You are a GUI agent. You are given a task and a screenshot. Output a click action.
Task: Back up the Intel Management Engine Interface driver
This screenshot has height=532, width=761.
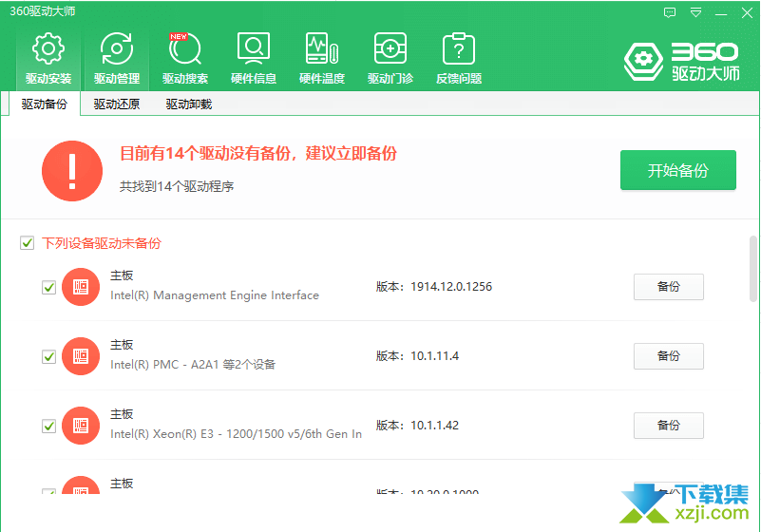[668, 287]
